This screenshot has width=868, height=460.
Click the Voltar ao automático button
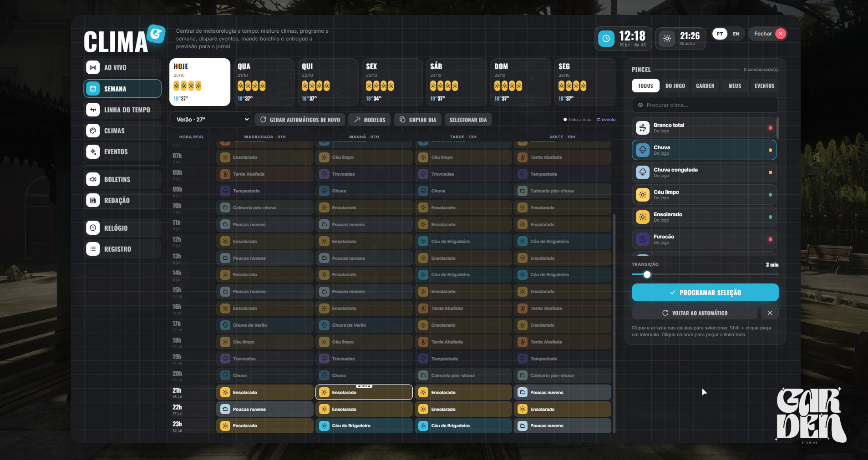click(x=695, y=313)
